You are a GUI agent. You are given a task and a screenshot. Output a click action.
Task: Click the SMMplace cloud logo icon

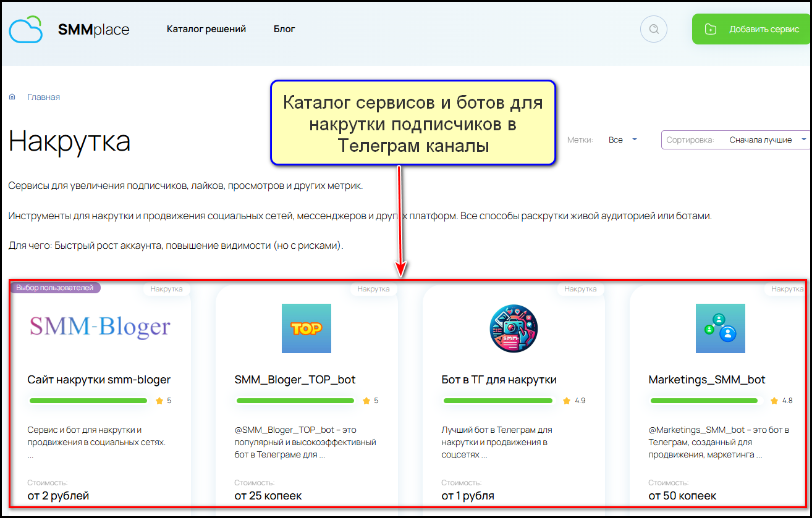pyautogui.click(x=26, y=30)
